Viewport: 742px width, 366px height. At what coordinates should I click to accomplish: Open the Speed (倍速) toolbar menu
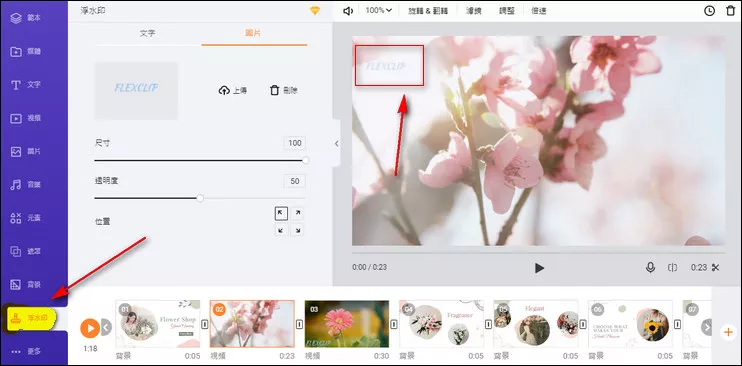(x=539, y=10)
